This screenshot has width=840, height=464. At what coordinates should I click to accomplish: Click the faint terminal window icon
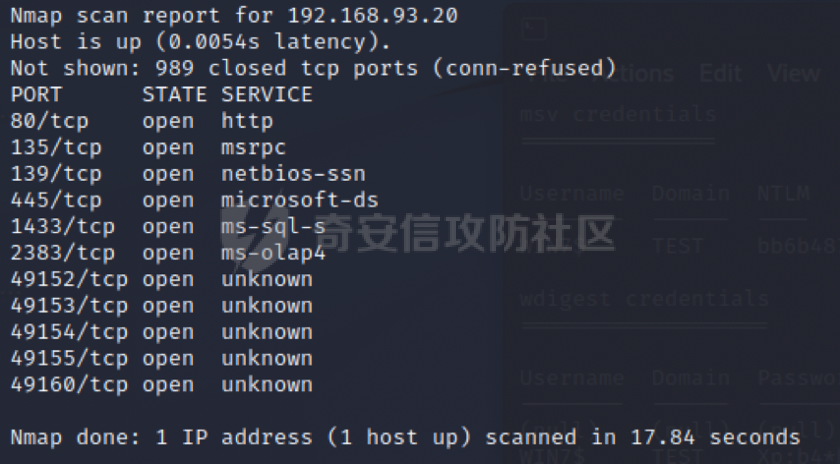click(535, 30)
